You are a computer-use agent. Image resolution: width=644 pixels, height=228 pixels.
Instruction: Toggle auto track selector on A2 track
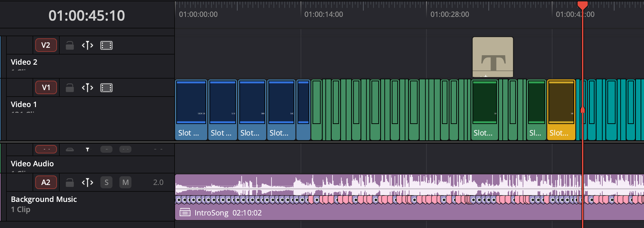tap(87, 183)
